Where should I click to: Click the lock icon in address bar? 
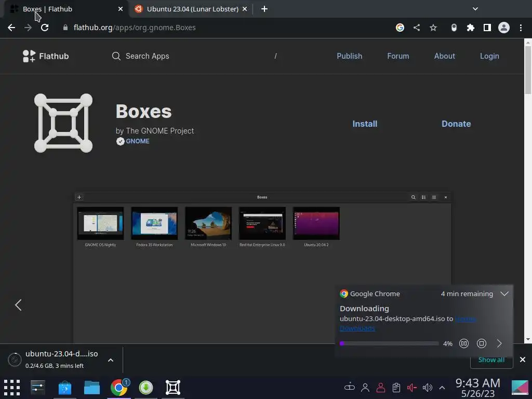(x=65, y=28)
